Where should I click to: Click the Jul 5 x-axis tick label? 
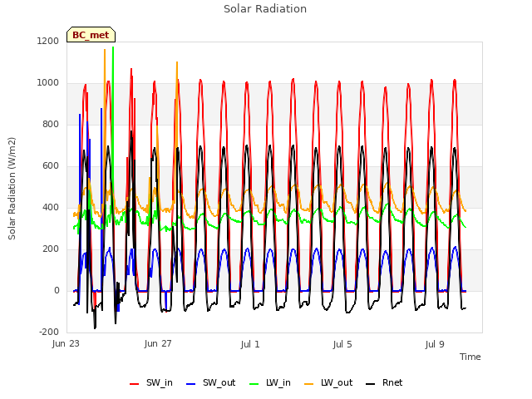[x=342, y=344]
